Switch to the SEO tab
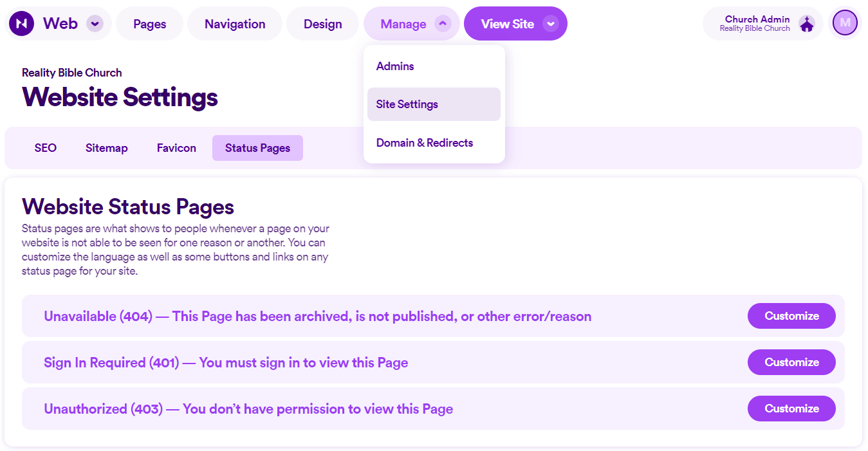 (x=45, y=147)
